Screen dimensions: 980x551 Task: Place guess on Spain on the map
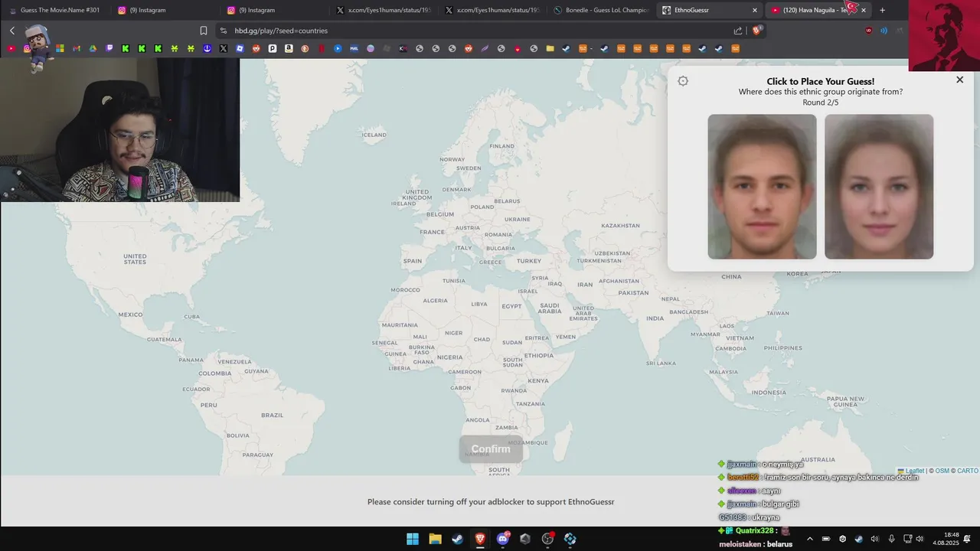point(413,261)
